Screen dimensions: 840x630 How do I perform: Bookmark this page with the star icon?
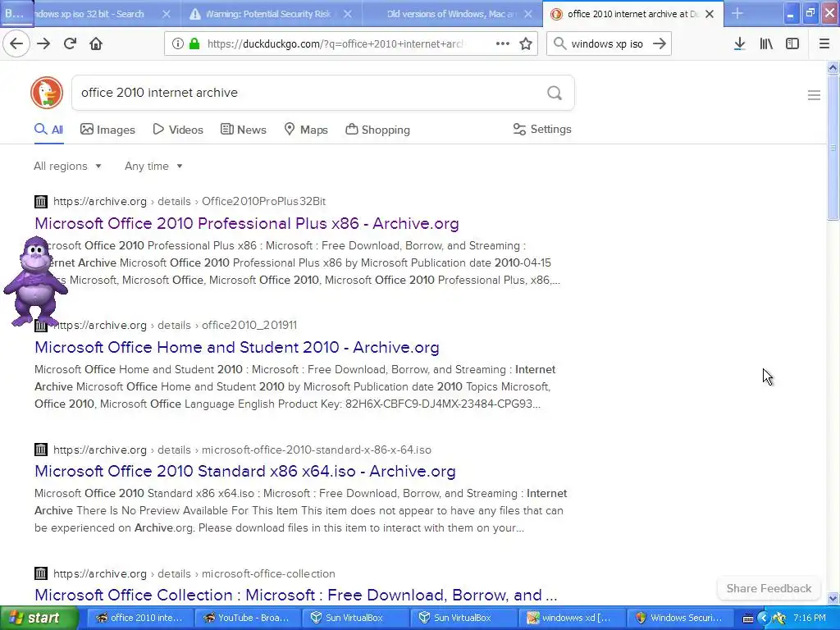(x=526, y=43)
